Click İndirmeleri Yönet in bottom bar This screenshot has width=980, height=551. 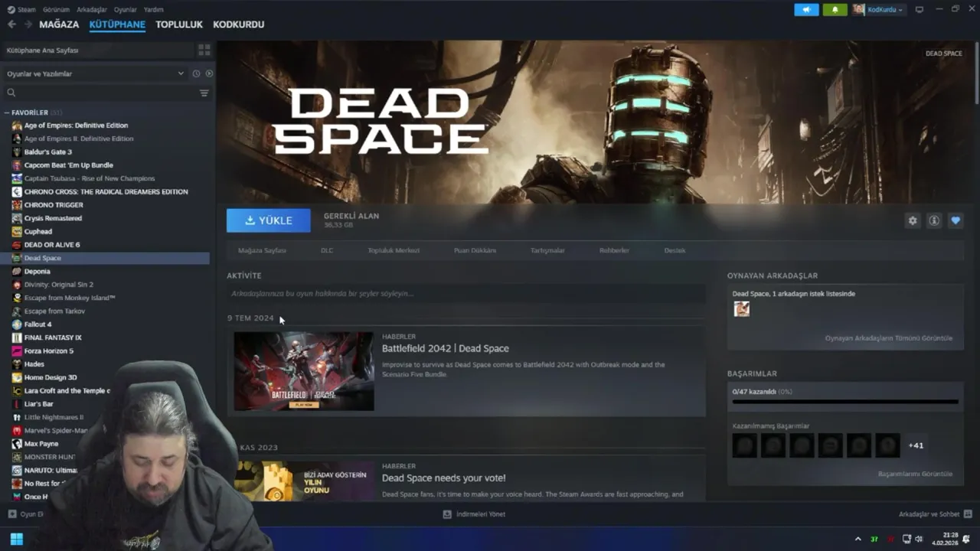(481, 514)
